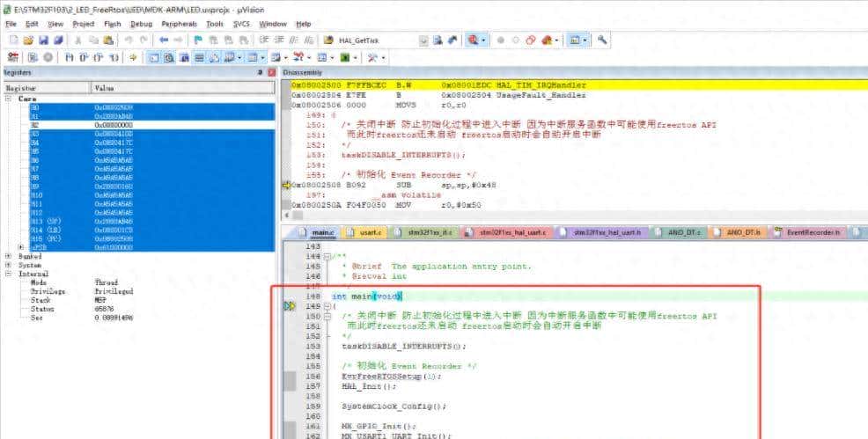Indent selected lines using toolbar icon
This screenshot has height=439, width=868.
click(263, 40)
